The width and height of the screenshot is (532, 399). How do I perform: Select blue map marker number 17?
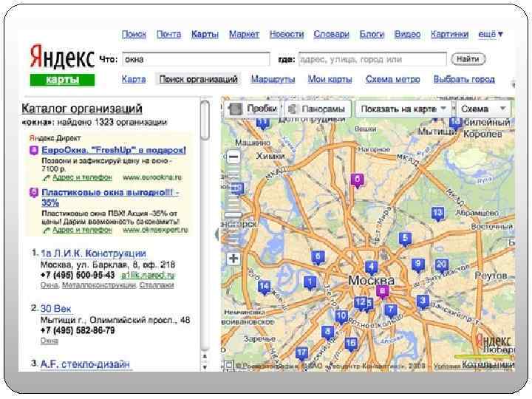[x=301, y=353]
